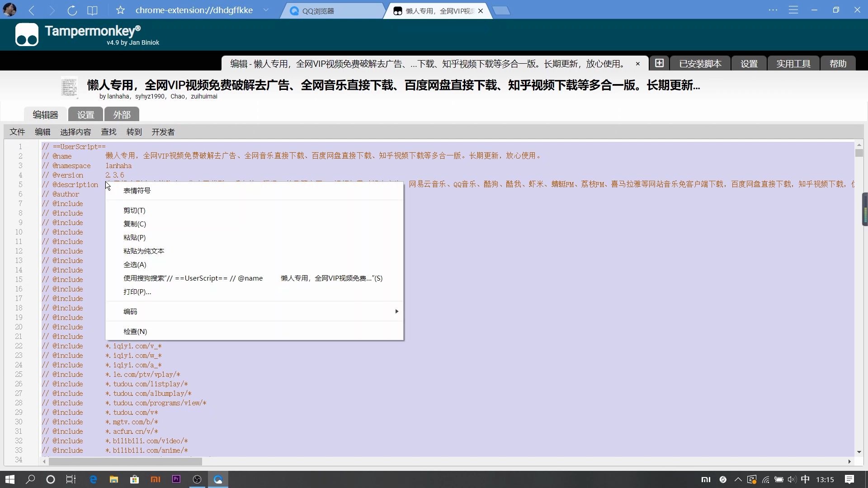Launch Edge from the taskbar
Viewport: 868px width, 488px height.
click(93, 479)
